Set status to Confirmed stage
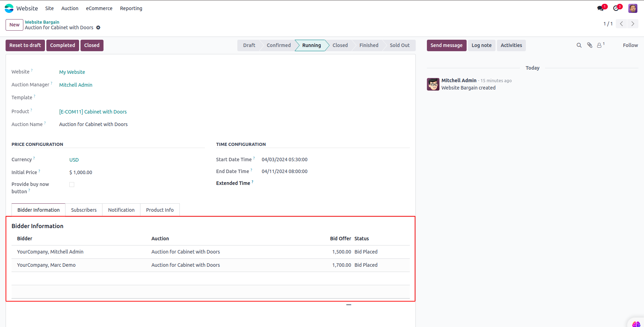 click(279, 45)
